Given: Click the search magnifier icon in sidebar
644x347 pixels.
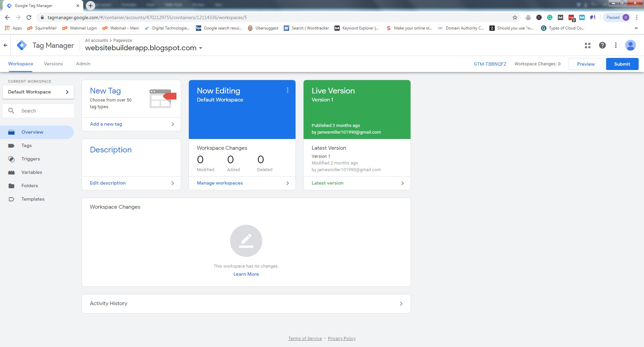Looking at the screenshot, I should click(11, 111).
